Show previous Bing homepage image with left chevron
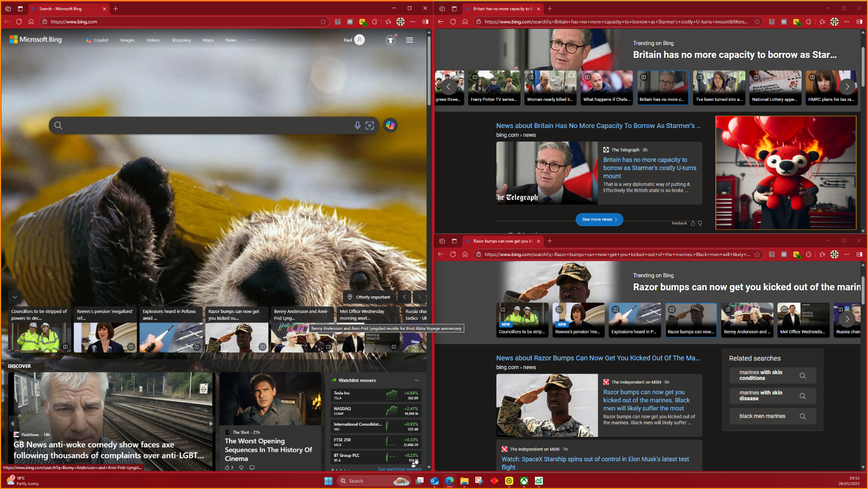 405,297
